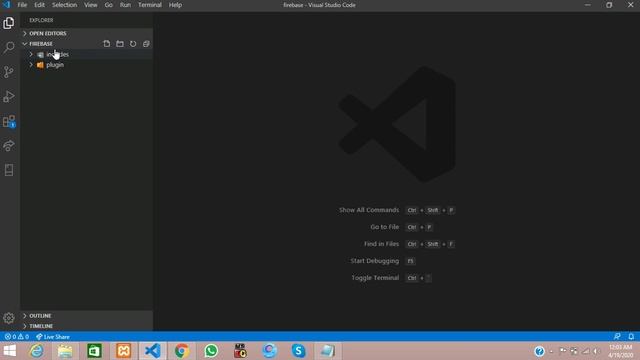The height and width of the screenshot is (360, 640).
Task: Collapse the FIREBASE folder section
Action: [x=41, y=44]
